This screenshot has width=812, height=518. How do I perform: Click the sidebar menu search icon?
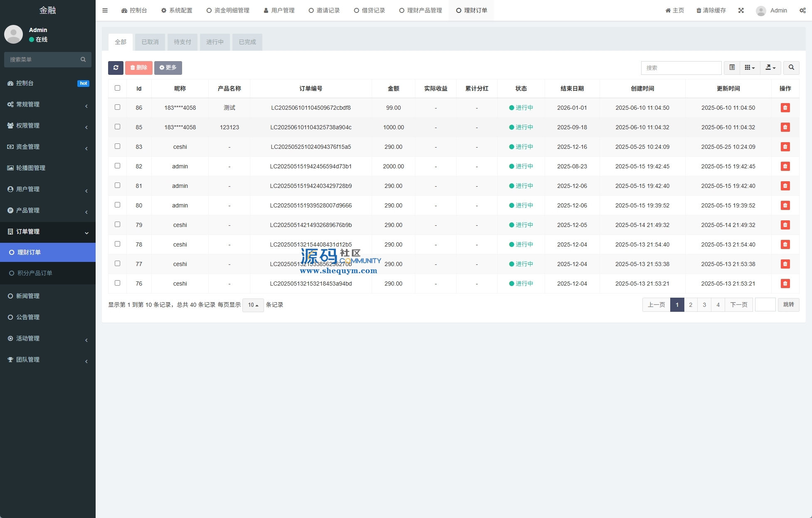coord(83,59)
